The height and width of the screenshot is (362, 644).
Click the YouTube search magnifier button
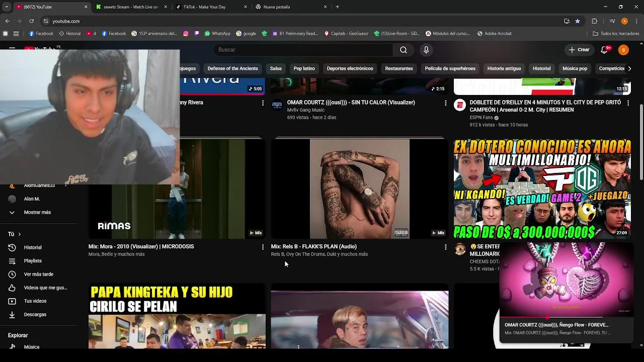(403, 50)
